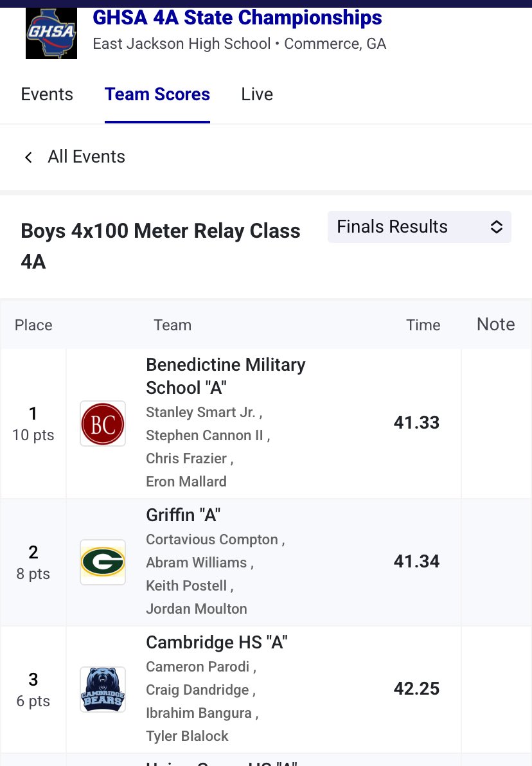Click the up-down arrows on Finals Results
This screenshot has width=532, height=766.
point(496,227)
